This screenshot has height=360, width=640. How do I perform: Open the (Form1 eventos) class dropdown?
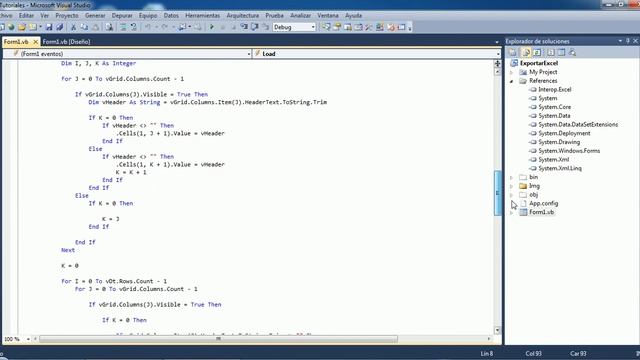pyautogui.click(x=249, y=54)
